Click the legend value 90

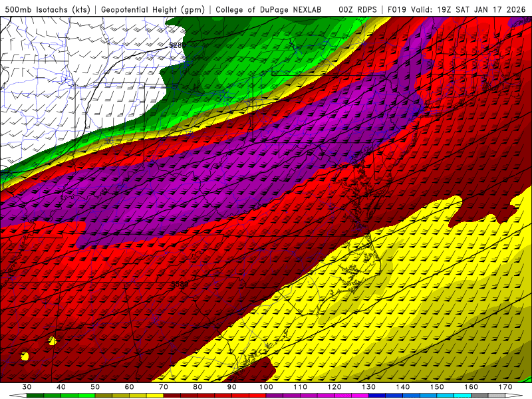click(231, 387)
